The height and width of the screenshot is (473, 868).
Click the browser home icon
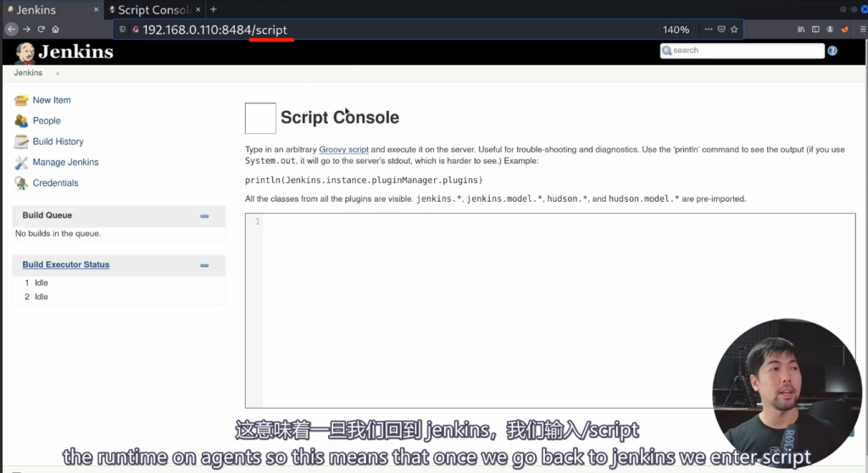point(55,30)
